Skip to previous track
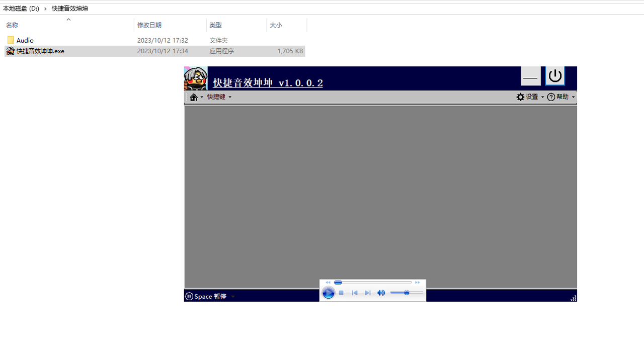This screenshot has width=644, height=362. click(x=355, y=293)
